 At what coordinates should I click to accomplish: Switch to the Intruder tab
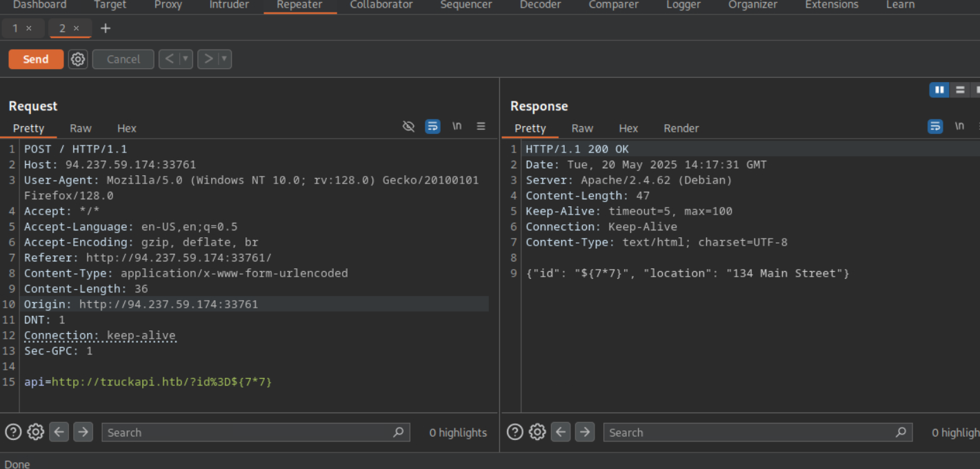pyautogui.click(x=229, y=5)
